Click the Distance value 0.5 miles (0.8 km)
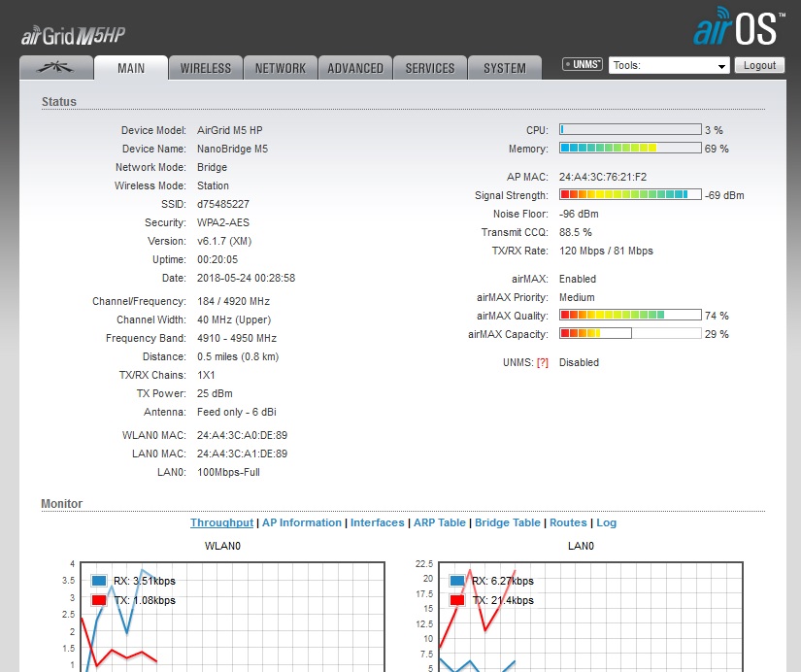 pyautogui.click(x=238, y=356)
